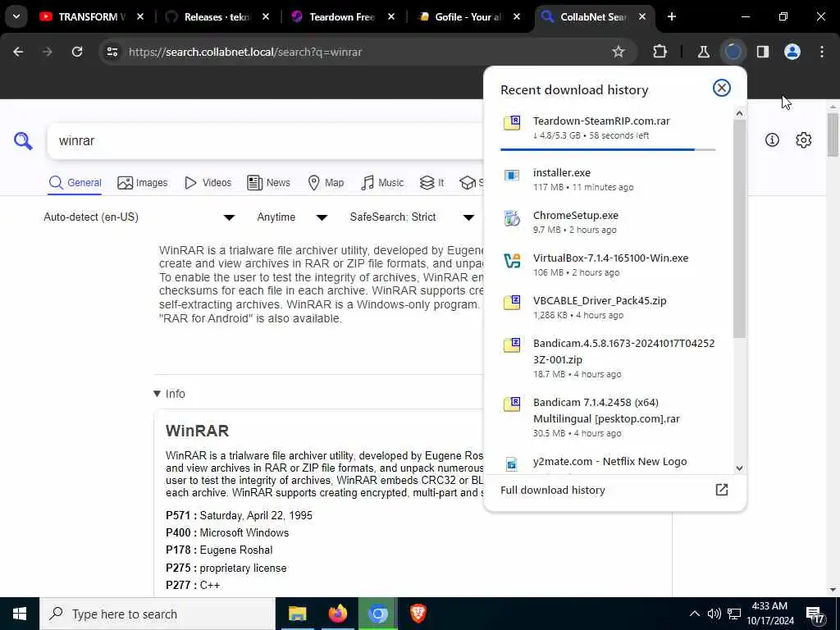Click the Bandicam 7.1.4 rar file icon
840x630 pixels.
512,404
